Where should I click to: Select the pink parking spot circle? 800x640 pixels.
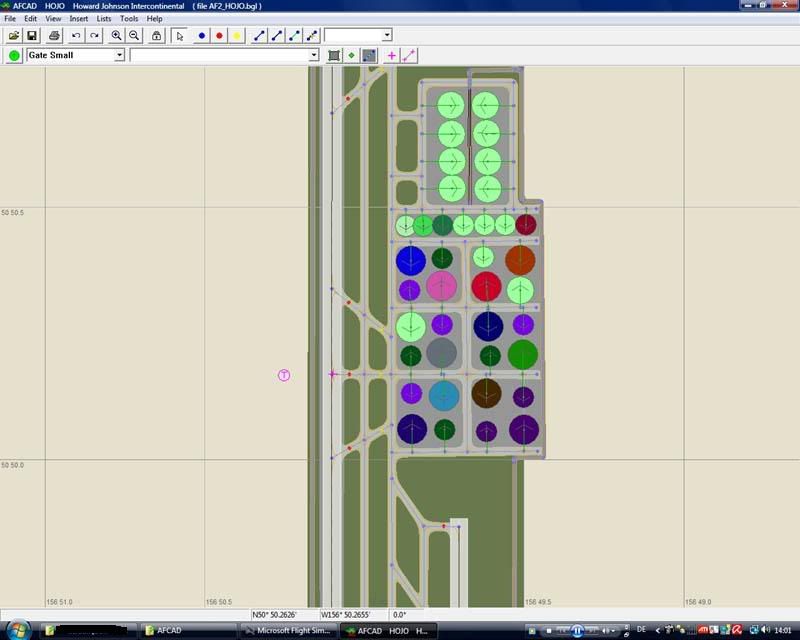tap(441, 285)
